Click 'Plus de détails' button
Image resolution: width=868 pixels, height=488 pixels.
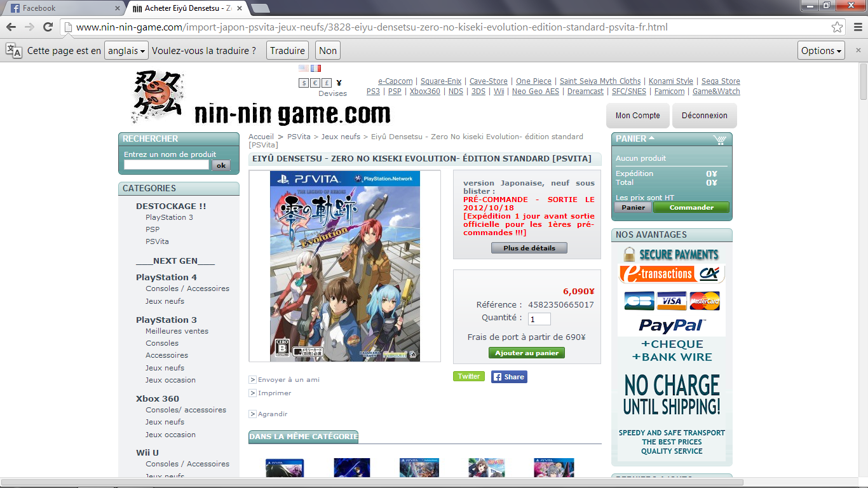click(529, 248)
